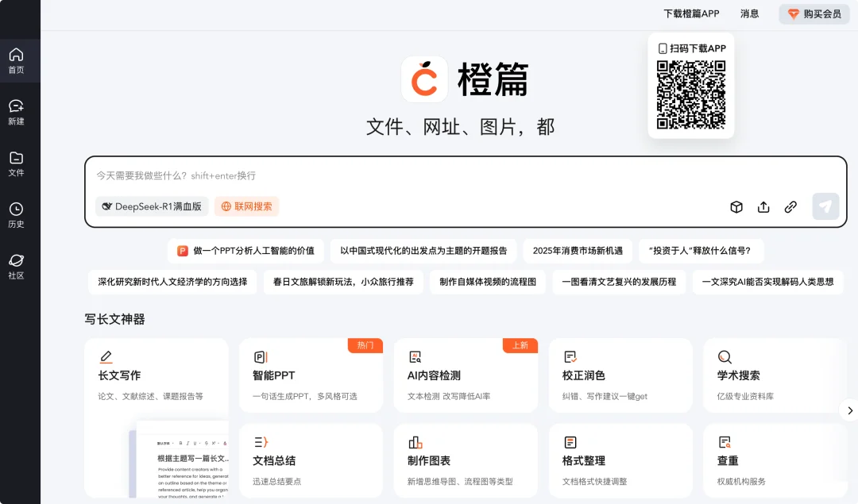The image size is (858, 504).
Task: Click description 新增思维导图、流程图等类型
Action: (460, 482)
